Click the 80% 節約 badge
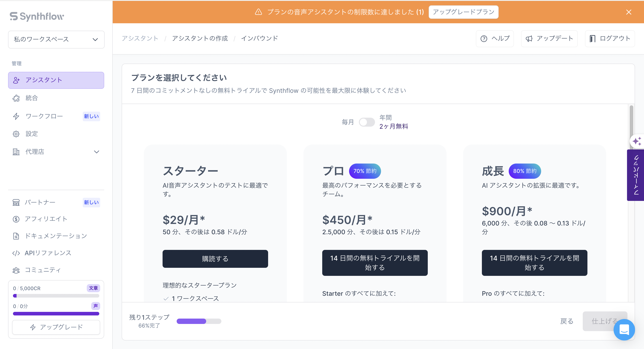 coord(525,171)
